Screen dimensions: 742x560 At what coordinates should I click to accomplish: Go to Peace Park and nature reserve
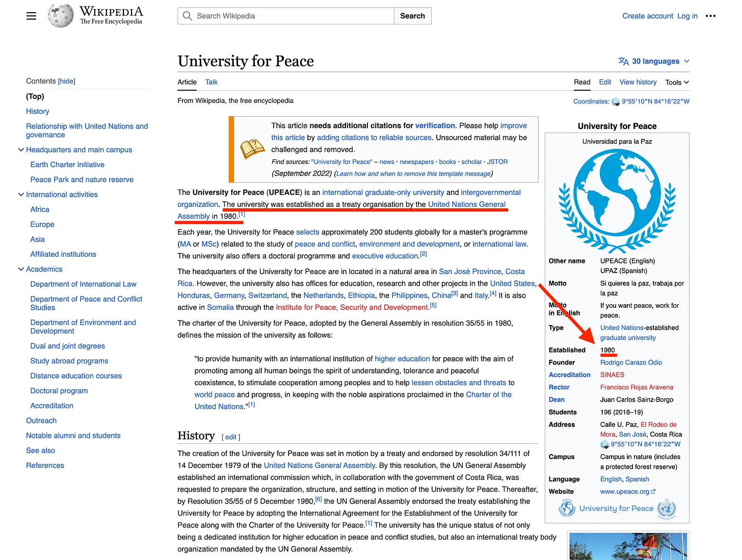(82, 179)
